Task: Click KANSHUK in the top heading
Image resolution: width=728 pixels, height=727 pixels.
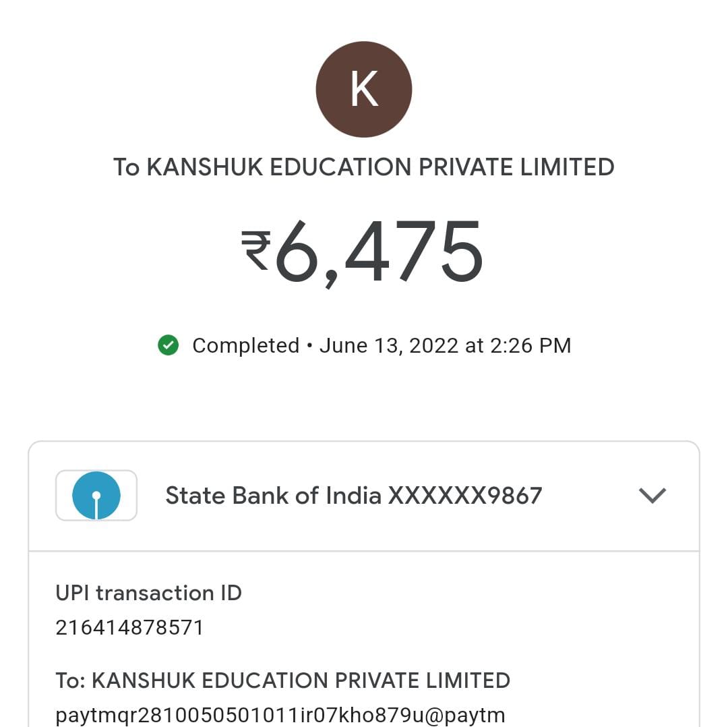Action: (x=205, y=167)
